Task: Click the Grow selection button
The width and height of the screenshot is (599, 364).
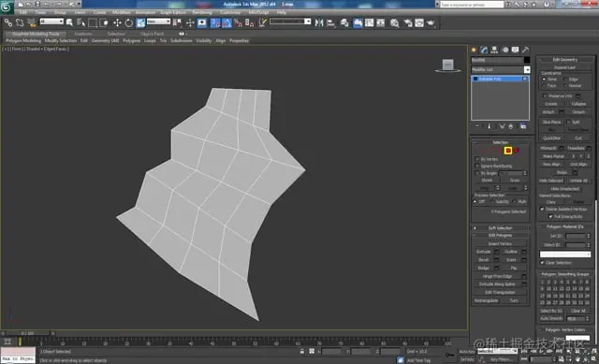Action: 515,181
